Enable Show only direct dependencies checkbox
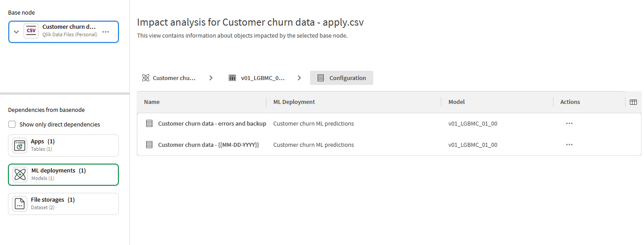The image size is (644, 245). pos(12,125)
